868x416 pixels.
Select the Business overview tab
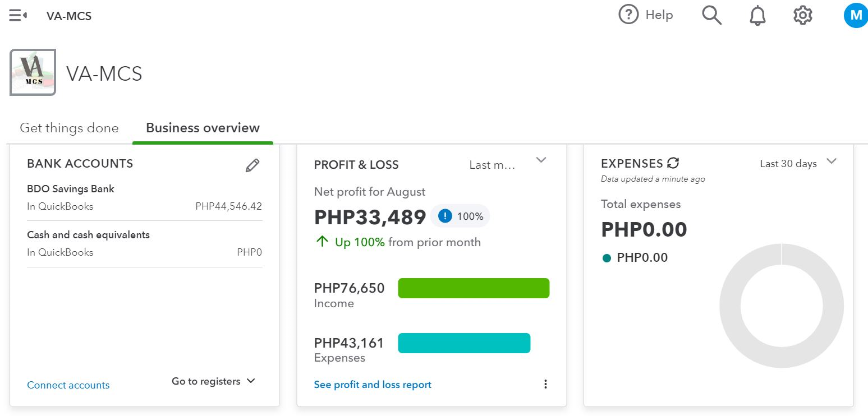(x=203, y=128)
